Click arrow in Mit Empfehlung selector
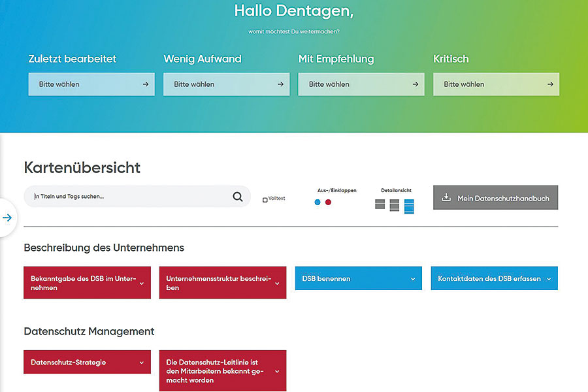The height and width of the screenshot is (392, 588). point(415,84)
